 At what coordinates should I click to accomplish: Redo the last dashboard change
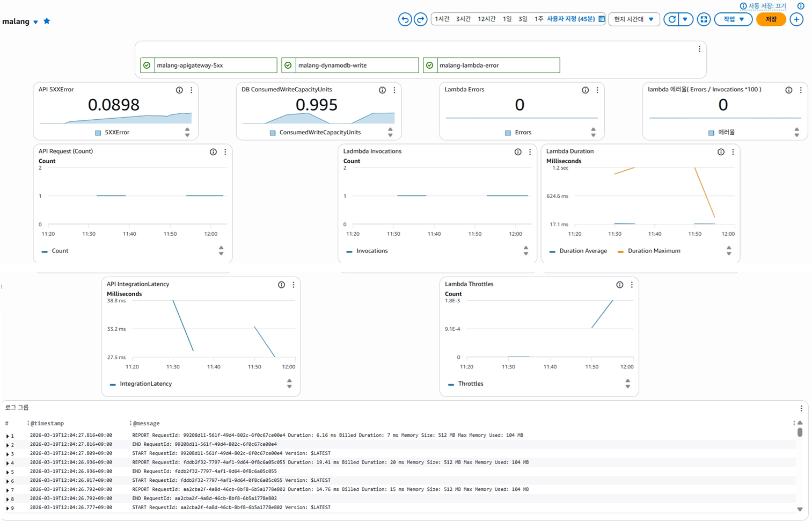[x=421, y=19]
